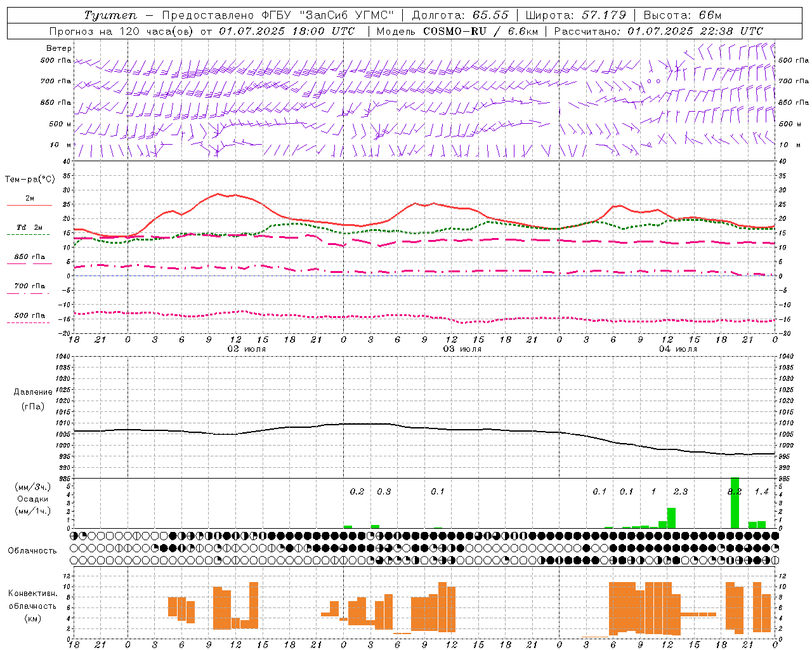Click the 02 июля date label

tap(246, 349)
